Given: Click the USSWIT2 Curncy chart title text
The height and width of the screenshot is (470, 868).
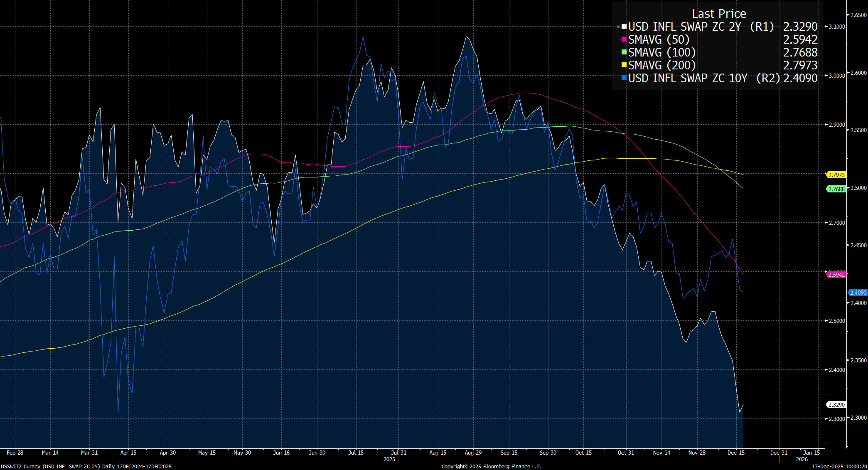Looking at the screenshot, I should [x=86, y=466].
